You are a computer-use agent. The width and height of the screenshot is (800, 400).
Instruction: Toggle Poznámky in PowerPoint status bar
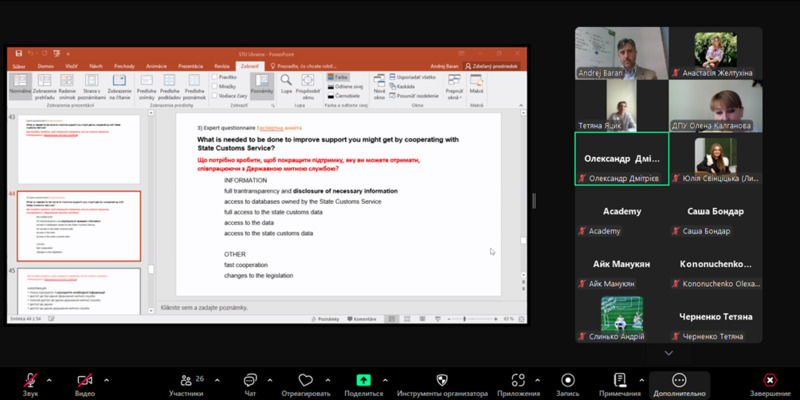(324, 319)
